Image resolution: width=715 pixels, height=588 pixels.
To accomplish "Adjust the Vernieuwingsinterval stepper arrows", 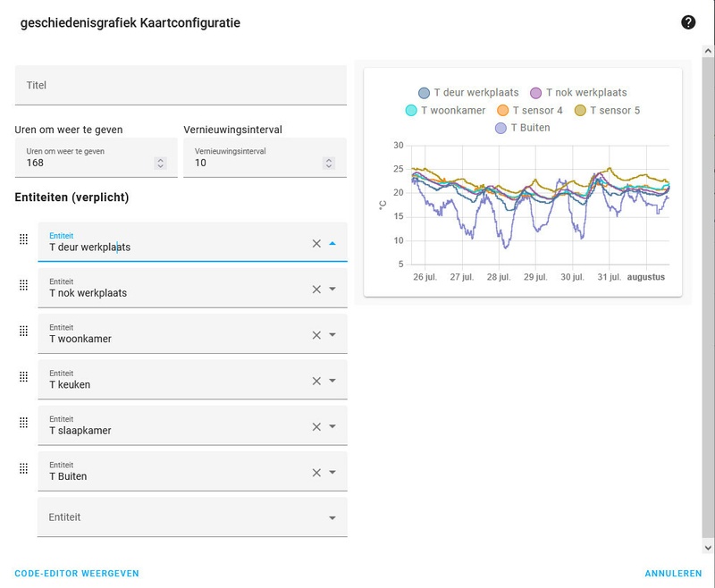I will (x=329, y=163).
